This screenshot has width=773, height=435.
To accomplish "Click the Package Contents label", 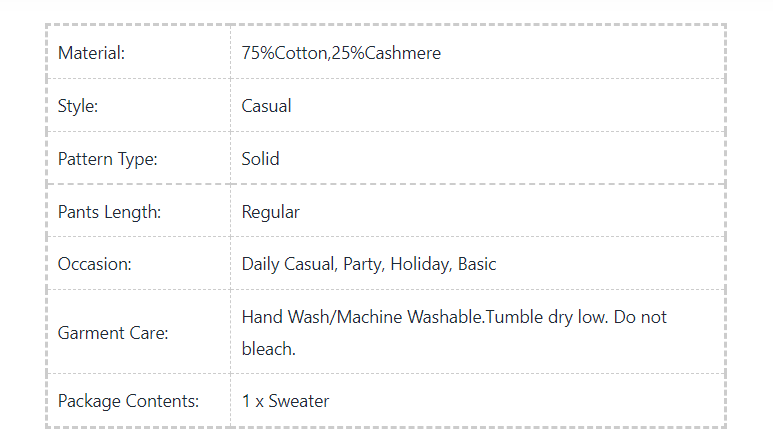I will pyautogui.click(x=128, y=401).
